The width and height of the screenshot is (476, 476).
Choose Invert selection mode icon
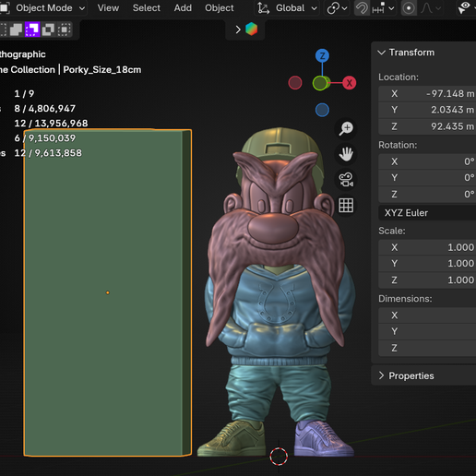click(48, 30)
